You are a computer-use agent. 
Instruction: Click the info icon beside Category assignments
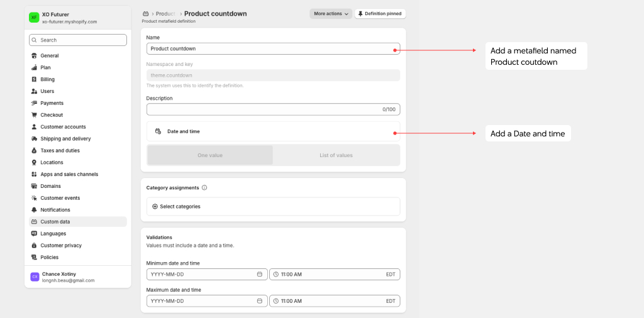204,187
